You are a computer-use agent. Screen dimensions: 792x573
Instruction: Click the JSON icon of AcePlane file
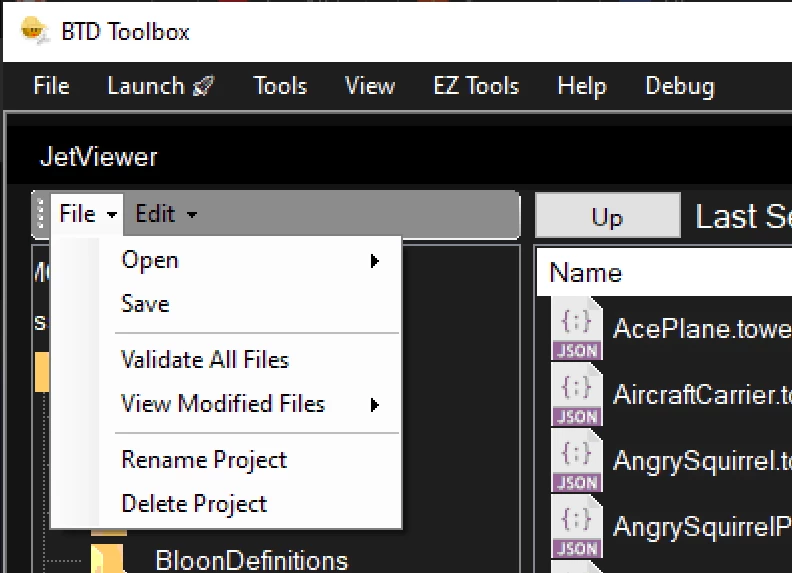click(x=577, y=328)
